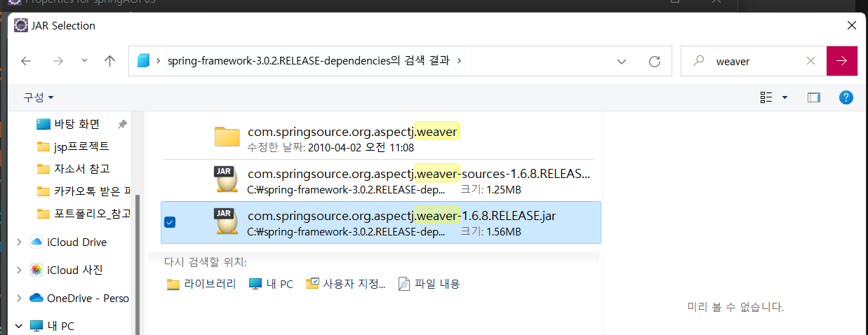Go forward with the right arrow
This screenshot has width=868, height=335.
tap(58, 61)
